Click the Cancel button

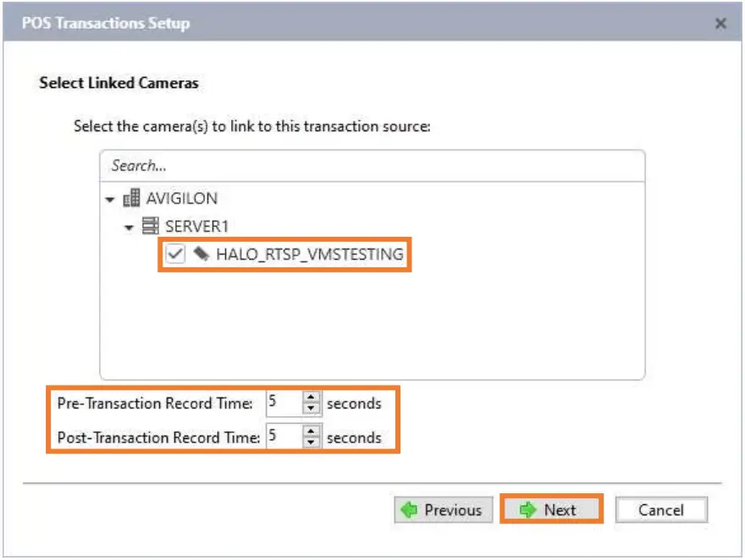pos(661,510)
